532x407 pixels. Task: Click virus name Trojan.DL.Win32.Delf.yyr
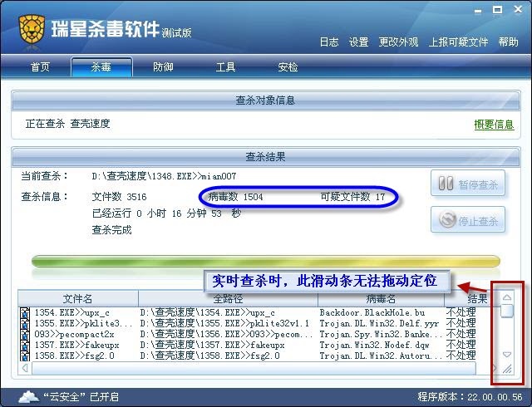pos(379,324)
